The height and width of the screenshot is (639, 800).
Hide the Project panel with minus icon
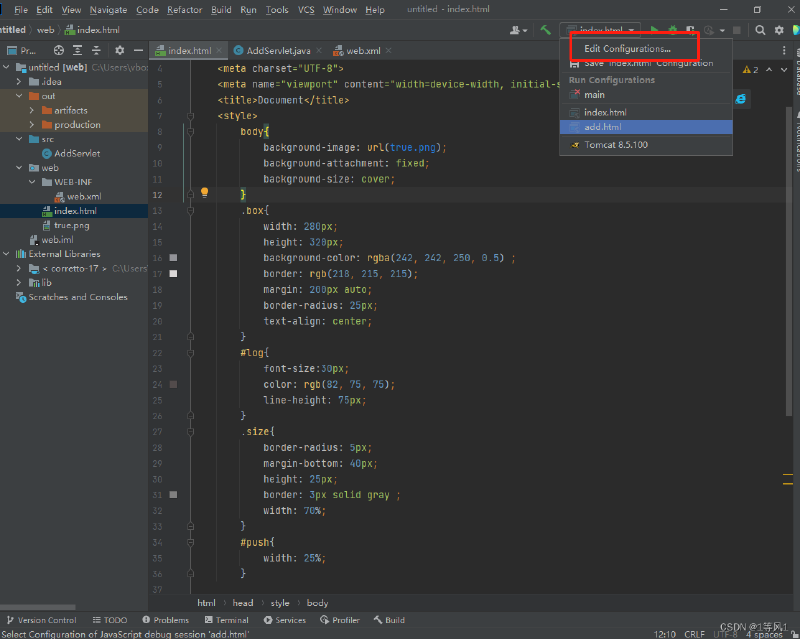(138, 50)
